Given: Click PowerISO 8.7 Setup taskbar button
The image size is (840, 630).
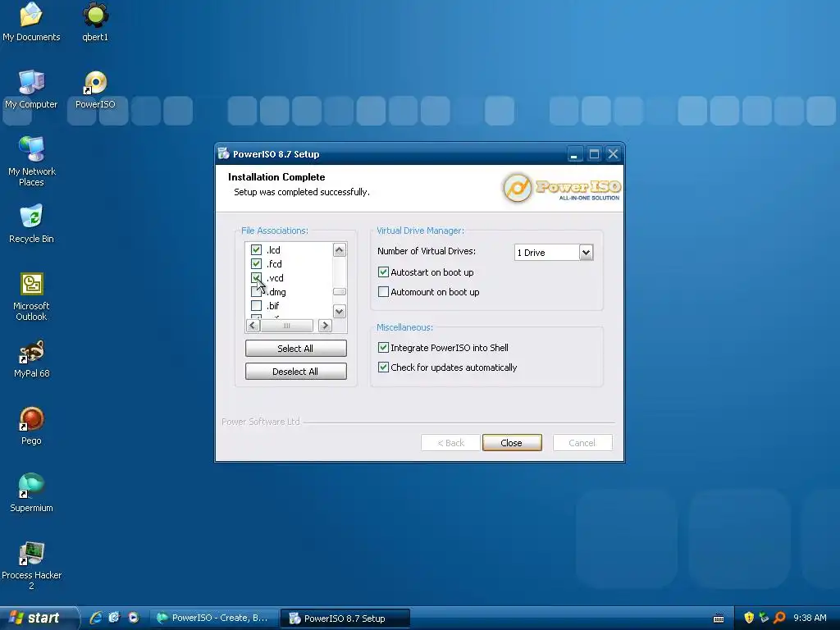Looking at the screenshot, I should (x=346, y=618).
